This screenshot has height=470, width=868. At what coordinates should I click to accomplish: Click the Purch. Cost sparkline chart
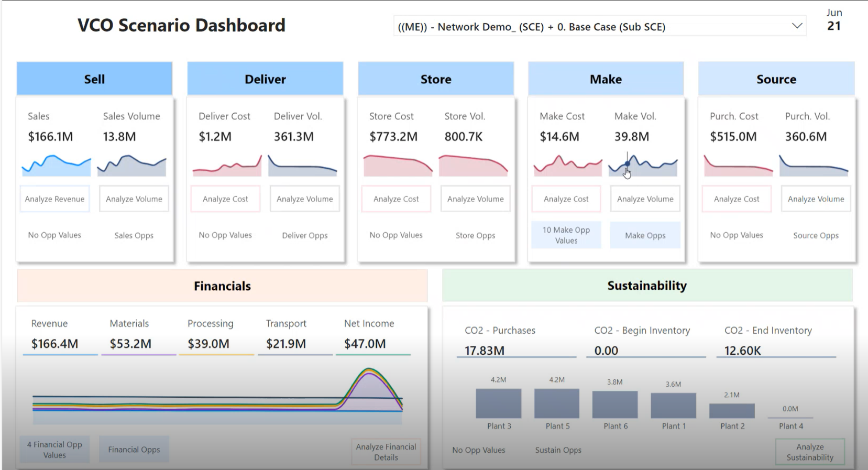click(738, 166)
